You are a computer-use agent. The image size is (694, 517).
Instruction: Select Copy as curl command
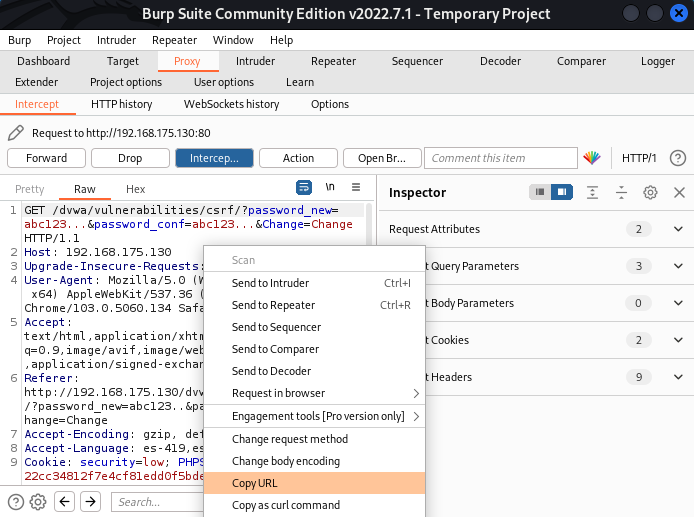[314, 505]
